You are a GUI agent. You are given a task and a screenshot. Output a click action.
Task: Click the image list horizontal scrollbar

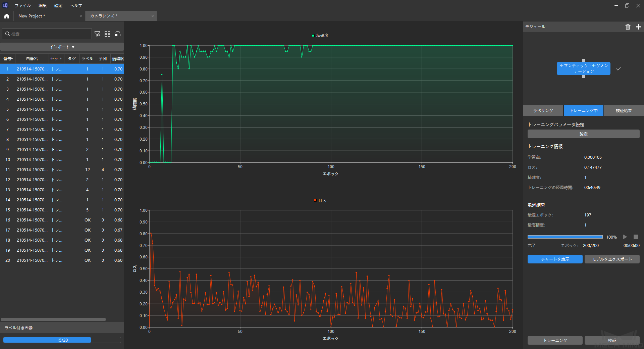point(53,319)
